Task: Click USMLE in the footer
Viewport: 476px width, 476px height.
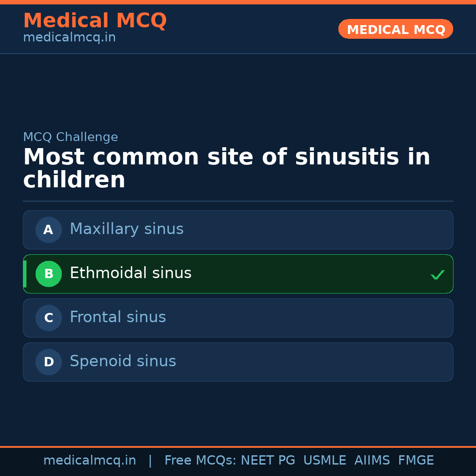Action: coord(324,461)
